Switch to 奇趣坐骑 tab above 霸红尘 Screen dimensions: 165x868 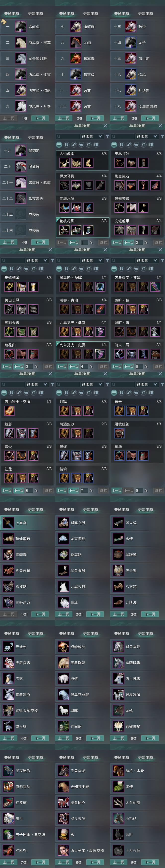[35, 14]
